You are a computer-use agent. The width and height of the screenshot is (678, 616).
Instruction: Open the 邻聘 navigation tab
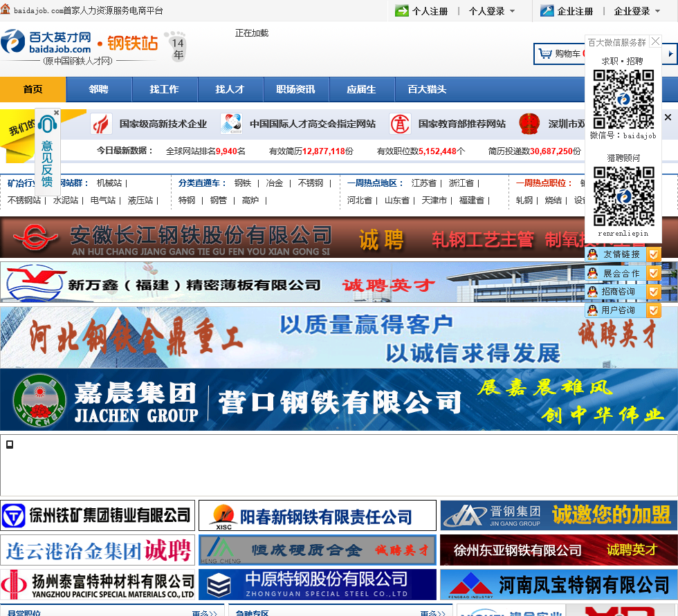(98, 89)
